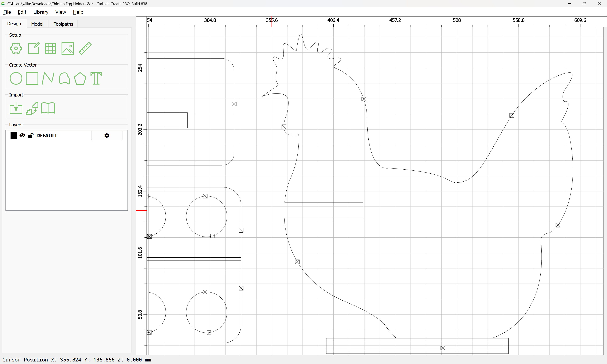Select the Text tool
The width and height of the screenshot is (607, 364).
point(96,79)
